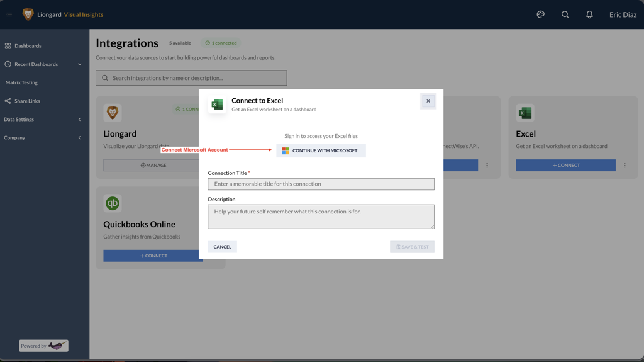This screenshot has width=644, height=362.
Task: Expand the Company chevron
Action: (80, 137)
